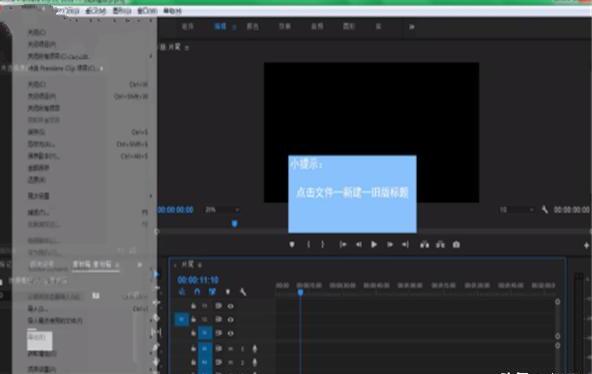Toggle the A1 track target button
The height and width of the screenshot is (374, 592).
tap(205, 348)
